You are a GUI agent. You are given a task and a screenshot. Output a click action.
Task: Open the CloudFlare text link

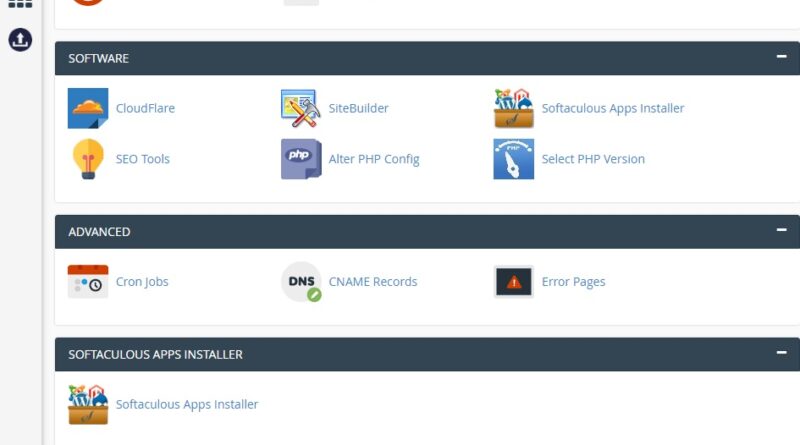[145, 108]
